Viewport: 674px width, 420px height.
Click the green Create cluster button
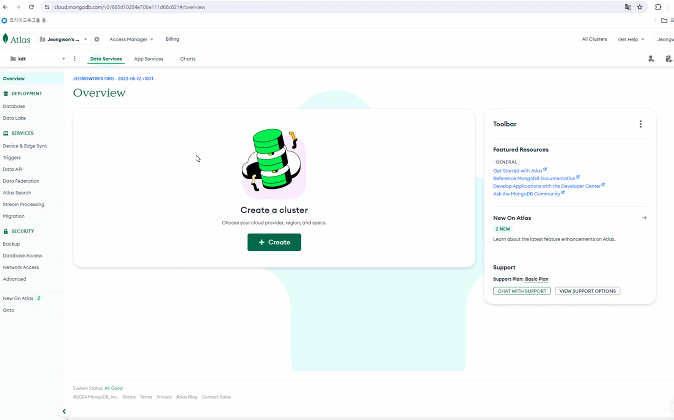[x=274, y=242]
